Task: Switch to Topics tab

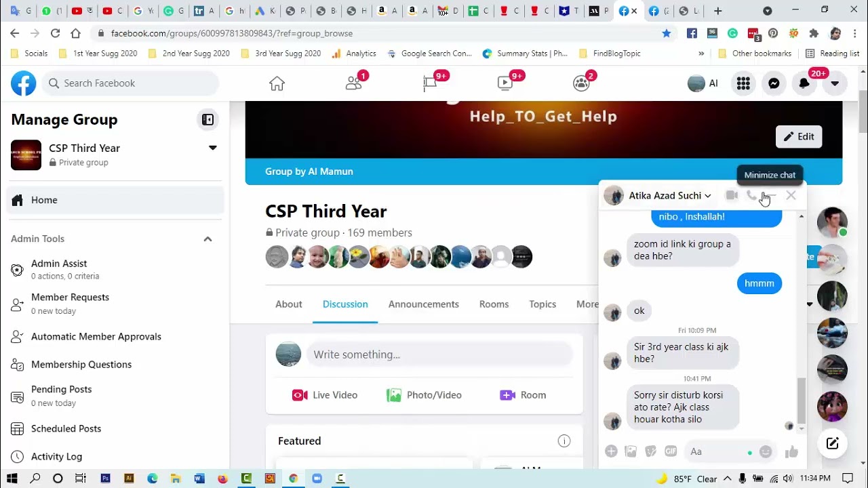Action: coord(542,304)
